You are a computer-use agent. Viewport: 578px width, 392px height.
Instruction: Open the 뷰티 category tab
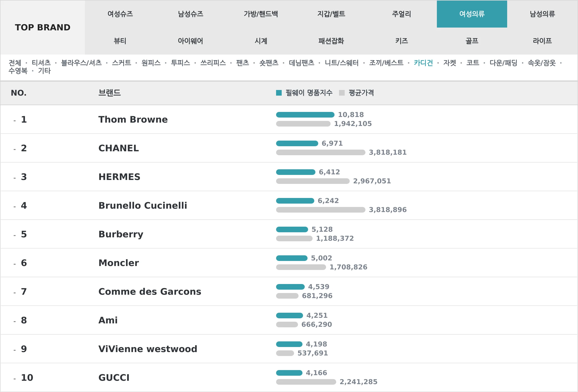click(x=120, y=41)
